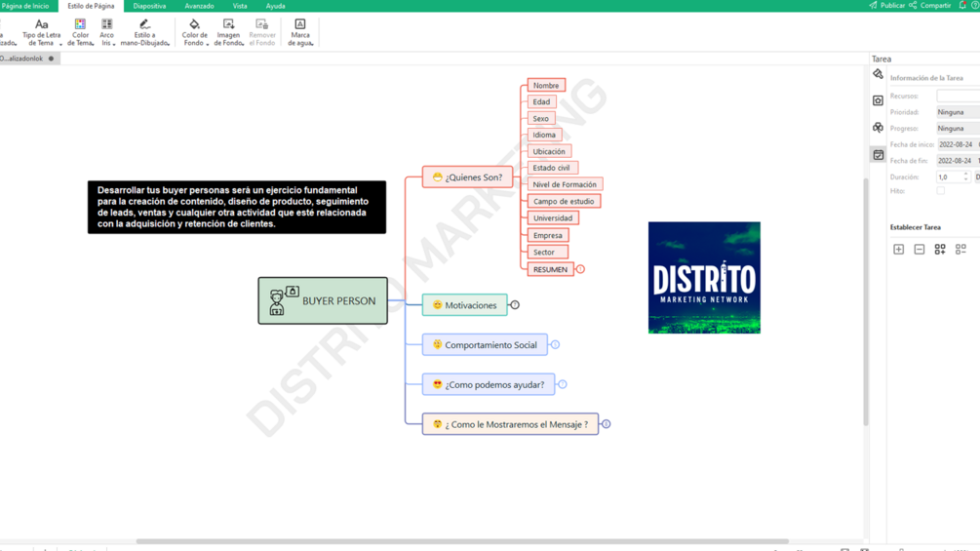The height and width of the screenshot is (551, 980).
Task: Click the horizontal scrollbar
Action: pos(462,541)
